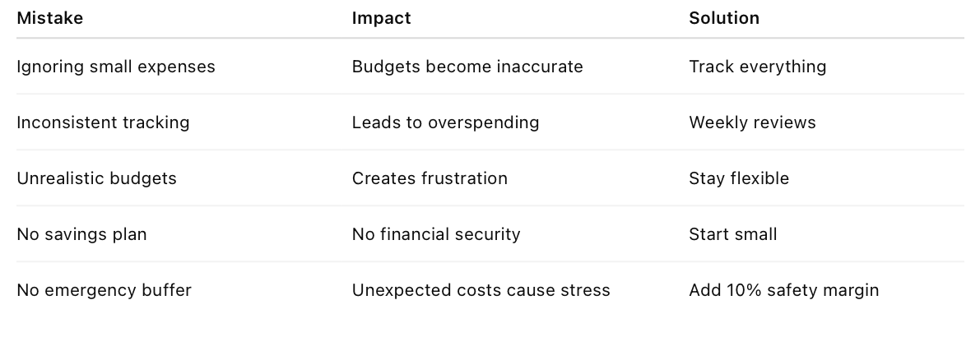
Task: Select the 'Inconsistent tracking' cell
Action: 103,122
